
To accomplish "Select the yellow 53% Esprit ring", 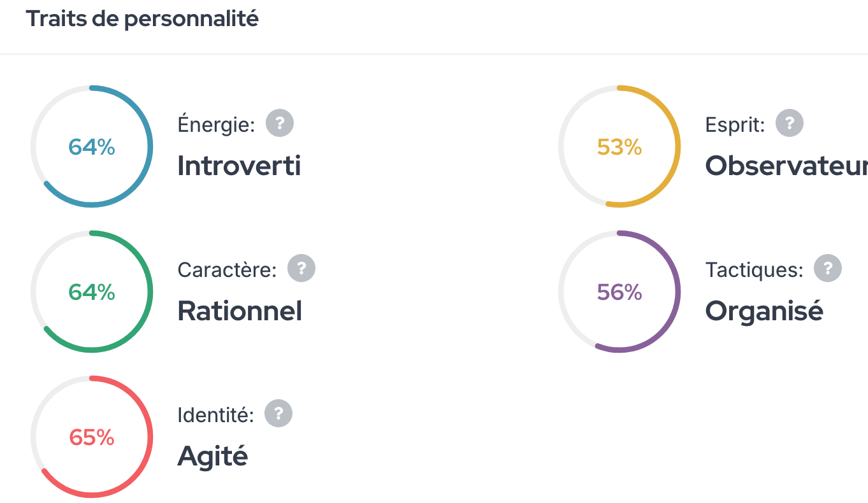I will [619, 147].
